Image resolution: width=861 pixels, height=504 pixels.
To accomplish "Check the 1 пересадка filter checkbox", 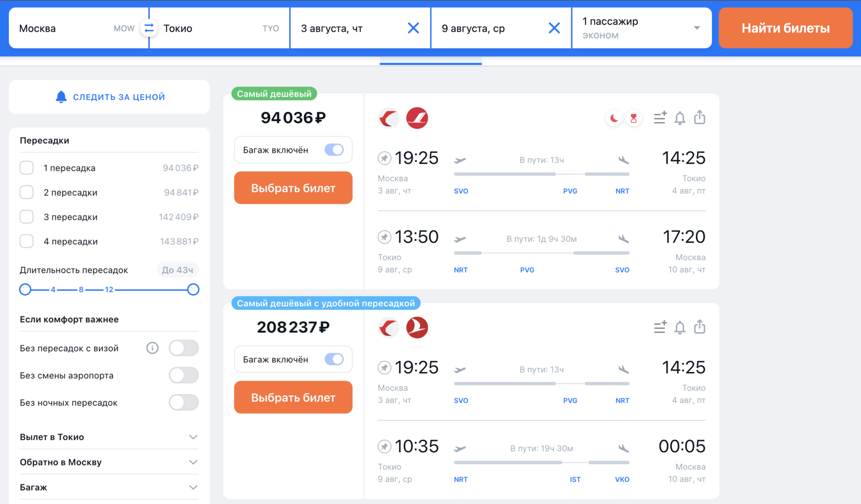I will 26,167.
